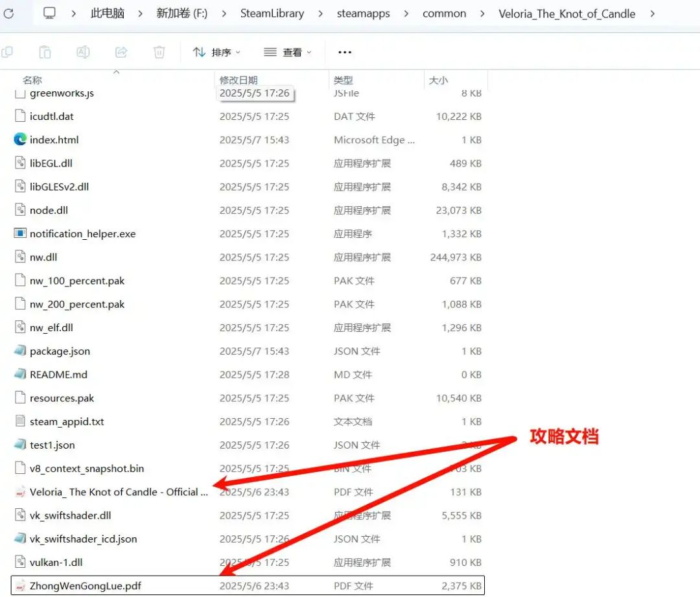Screen dimensions: 700x597
Task: Sort by the 类型 column header
Action: click(344, 80)
